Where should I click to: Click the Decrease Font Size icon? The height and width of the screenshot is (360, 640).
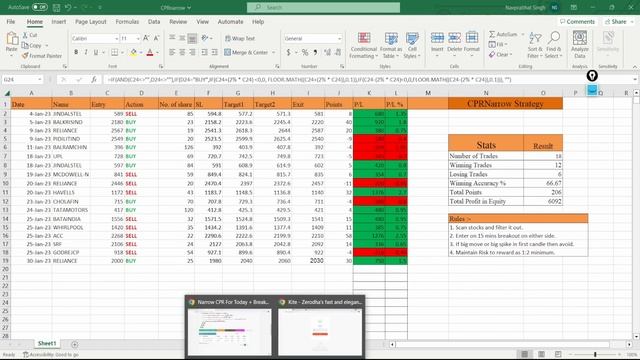click(x=156, y=38)
